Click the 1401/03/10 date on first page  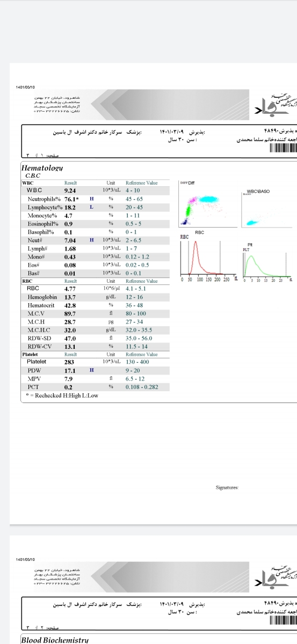[x=26, y=86]
